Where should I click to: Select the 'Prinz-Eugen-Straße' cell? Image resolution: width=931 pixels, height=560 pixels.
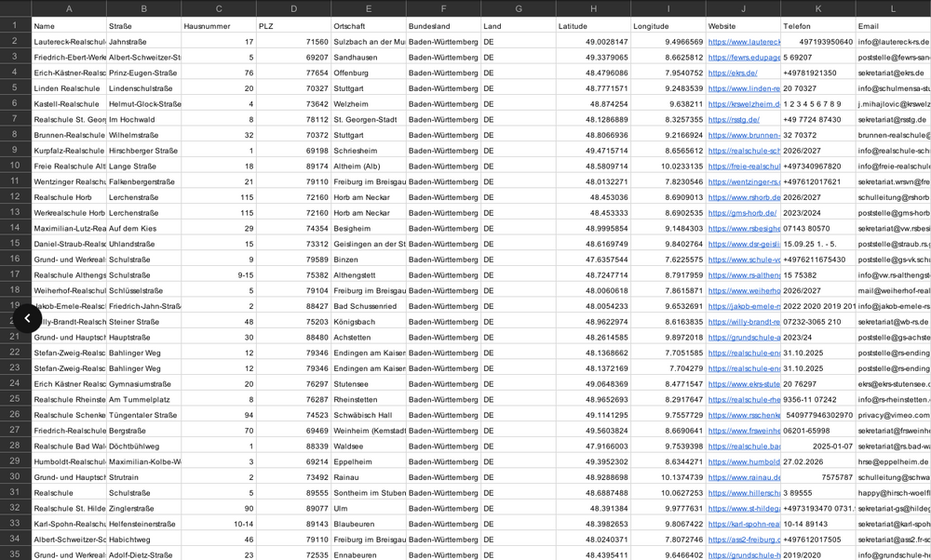coord(143,73)
